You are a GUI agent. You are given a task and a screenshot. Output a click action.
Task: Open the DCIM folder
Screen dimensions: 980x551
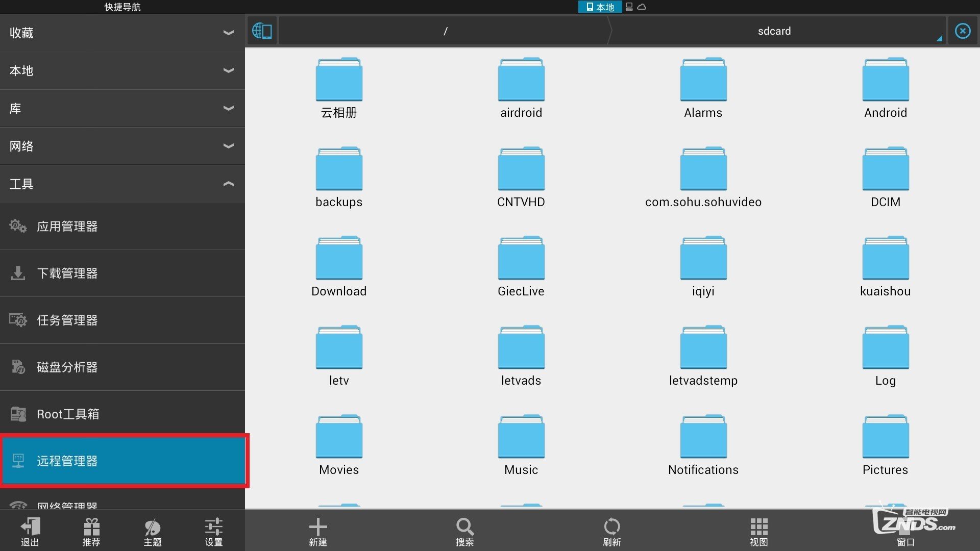[x=886, y=178]
